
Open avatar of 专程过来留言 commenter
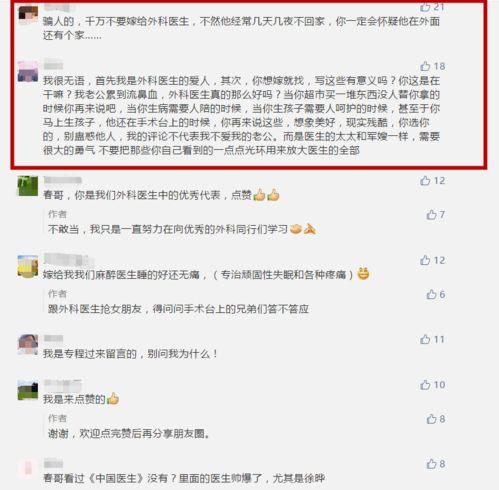28,345
